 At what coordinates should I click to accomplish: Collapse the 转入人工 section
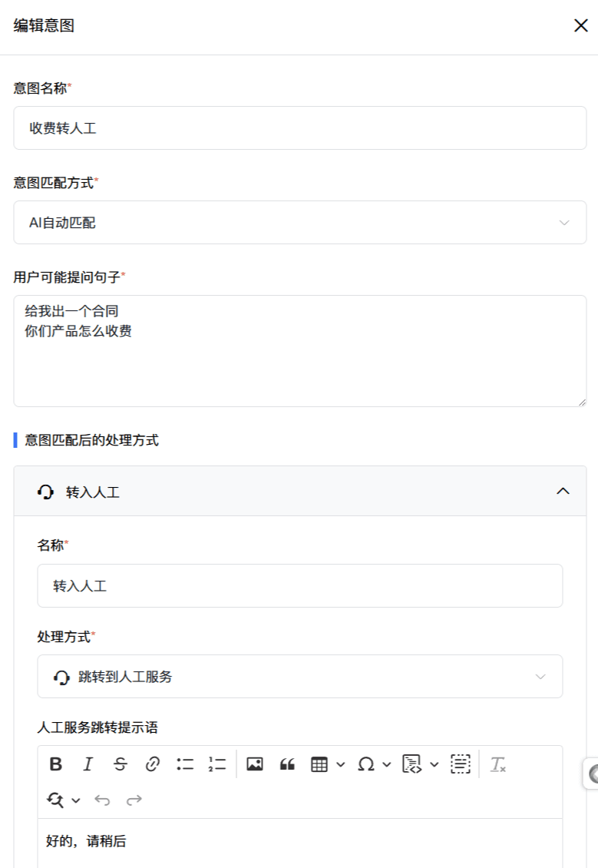(563, 491)
